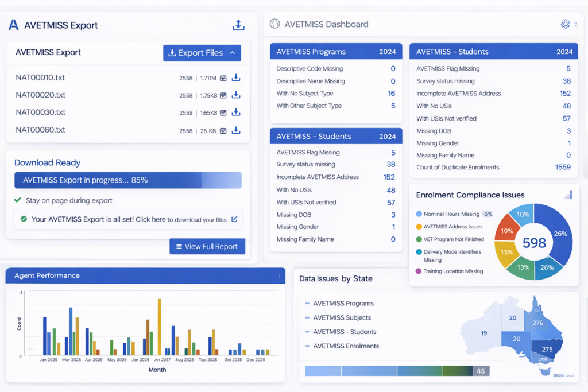Click the AVETMISS Dashboard globe icon
Screen dimensions: 588x392
(274, 24)
